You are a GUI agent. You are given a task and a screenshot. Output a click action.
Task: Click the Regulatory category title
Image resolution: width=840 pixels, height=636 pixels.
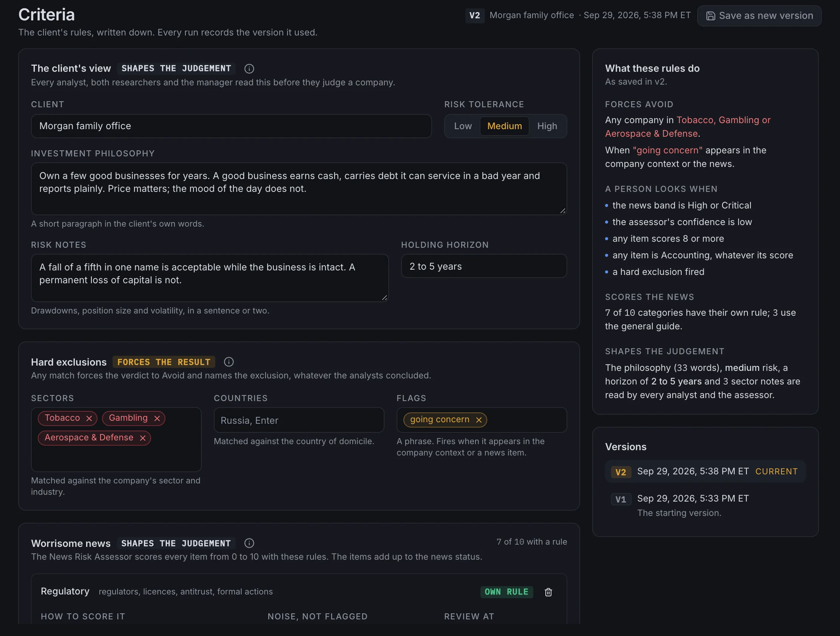65,591
